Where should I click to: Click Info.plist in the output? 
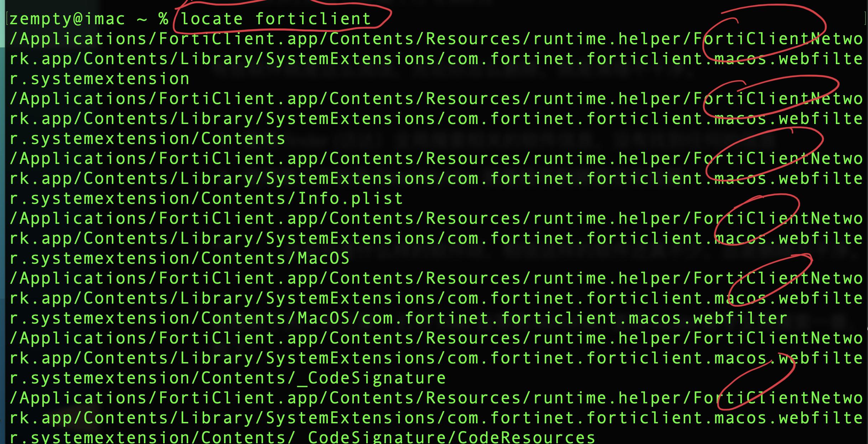[x=350, y=198]
